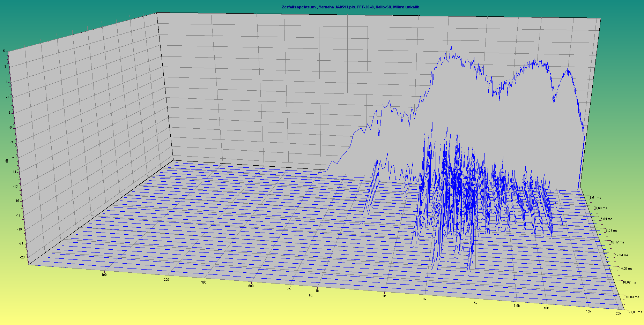Pick the 12,34 ms time axis label

tap(622, 255)
